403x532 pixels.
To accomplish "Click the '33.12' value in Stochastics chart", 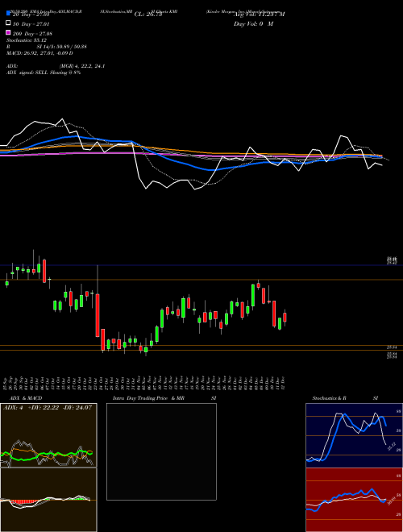I will (391, 446).
